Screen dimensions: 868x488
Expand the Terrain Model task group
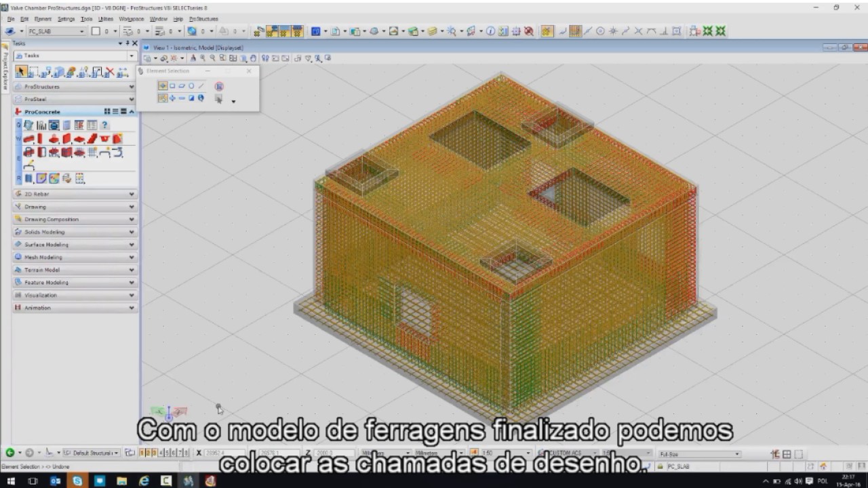[132, 270]
